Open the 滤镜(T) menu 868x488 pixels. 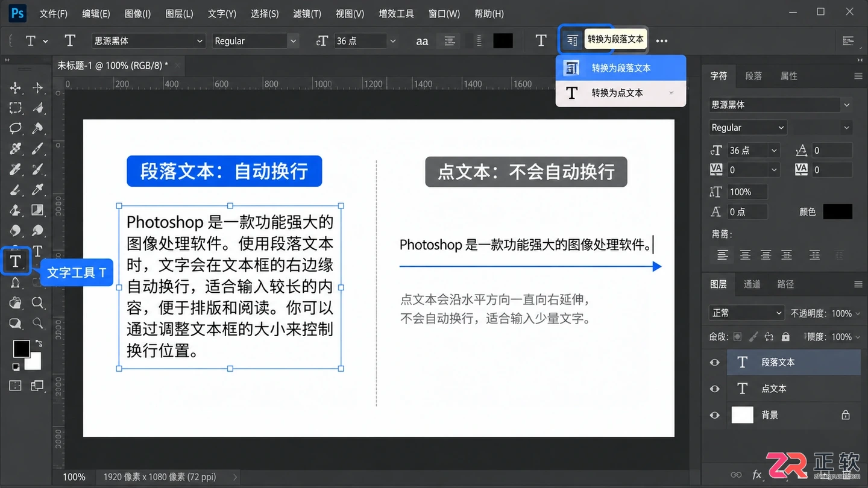coord(307,13)
